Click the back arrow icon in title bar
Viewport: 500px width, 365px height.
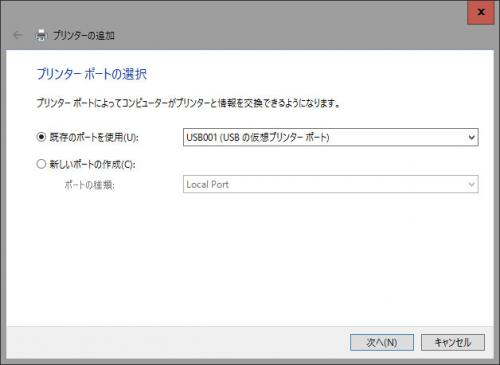(x=17, y=35)
